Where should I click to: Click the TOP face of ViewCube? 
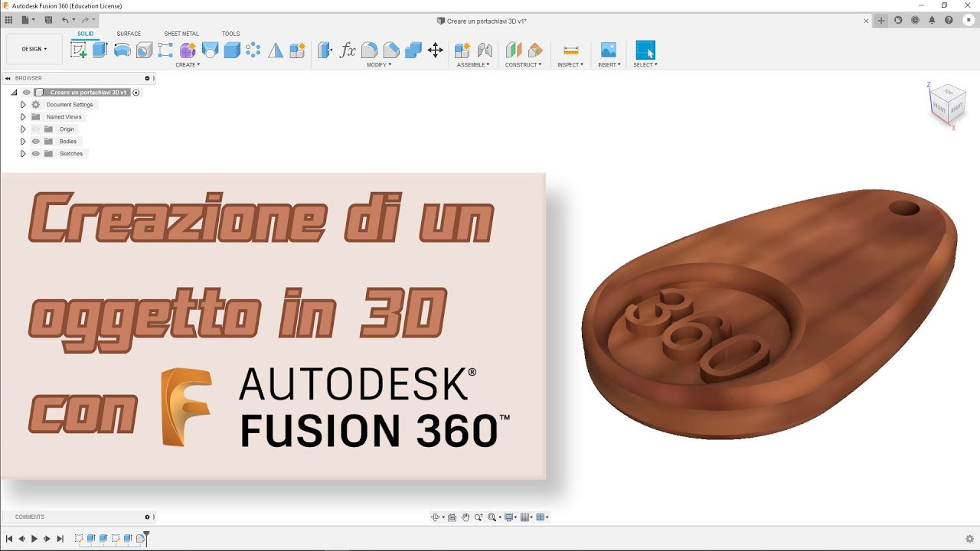click(x=949, y=92)
